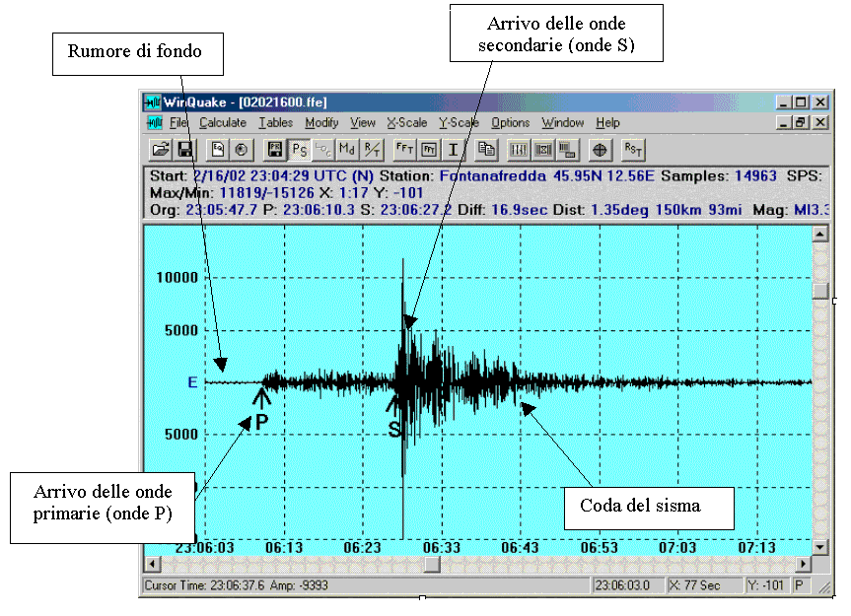851x616 pixels.
Task: Restore the inner document window
Action: [x=801, y=123]
